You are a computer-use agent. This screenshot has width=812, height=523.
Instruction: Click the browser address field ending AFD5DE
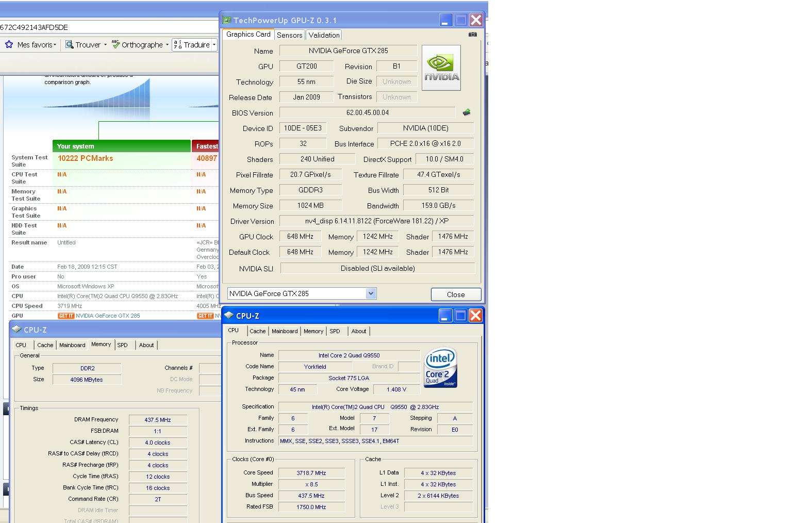pos(109,27)
